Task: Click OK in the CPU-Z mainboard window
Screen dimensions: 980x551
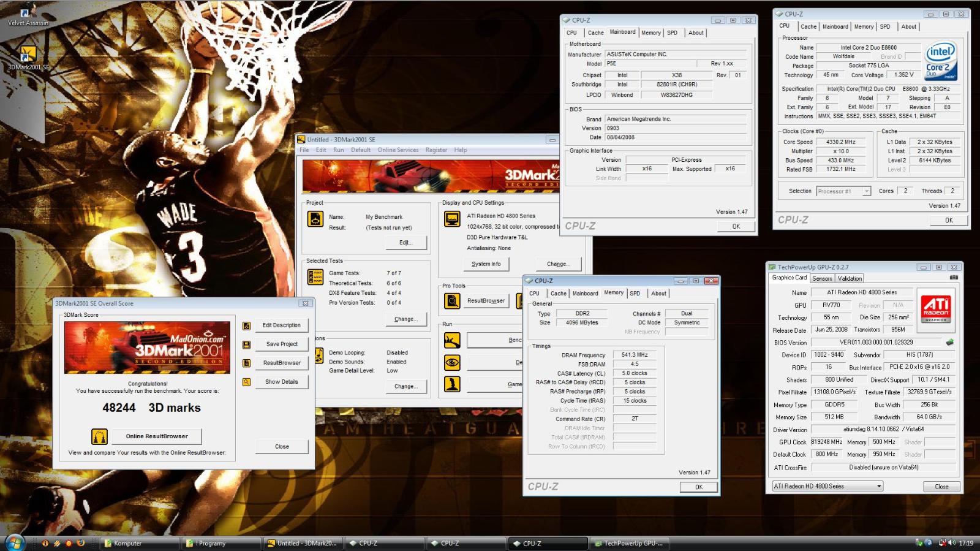Action: (x=736, y=226)
